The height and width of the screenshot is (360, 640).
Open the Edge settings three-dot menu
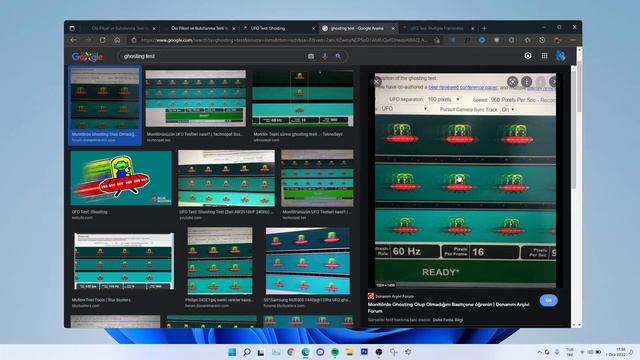coord(573,40)
